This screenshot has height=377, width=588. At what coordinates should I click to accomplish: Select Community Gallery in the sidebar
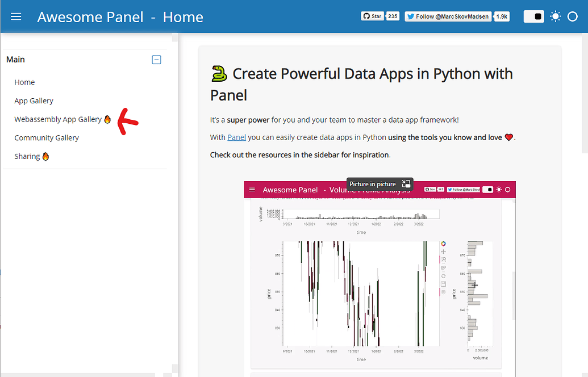[x=47, y=137]
